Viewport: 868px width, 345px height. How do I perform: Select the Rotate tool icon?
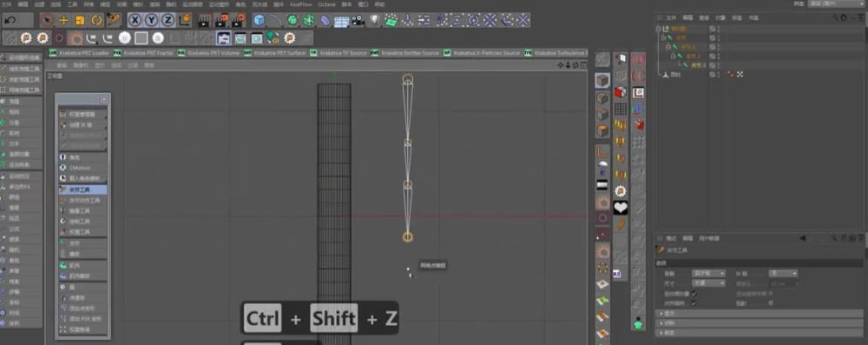97,21
